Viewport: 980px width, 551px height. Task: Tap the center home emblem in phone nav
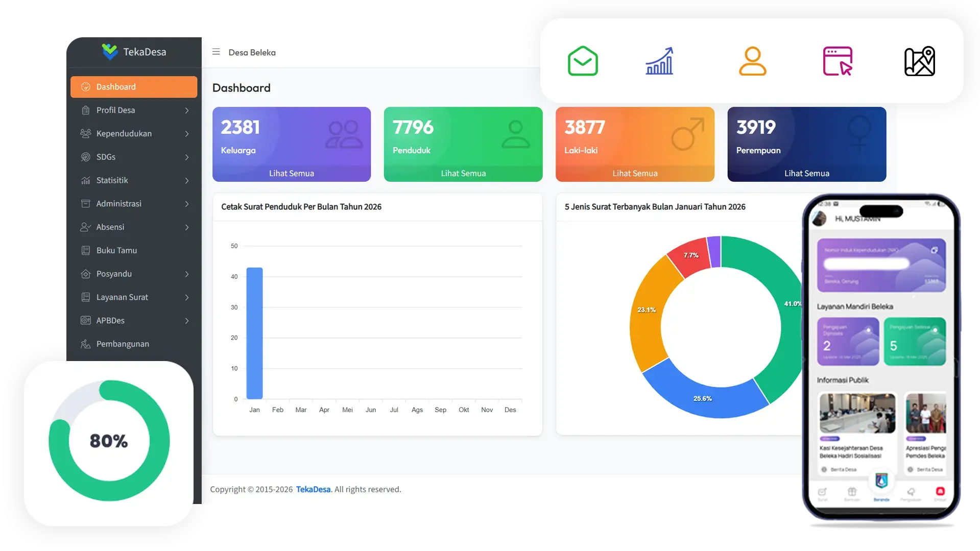click(881, 481)
